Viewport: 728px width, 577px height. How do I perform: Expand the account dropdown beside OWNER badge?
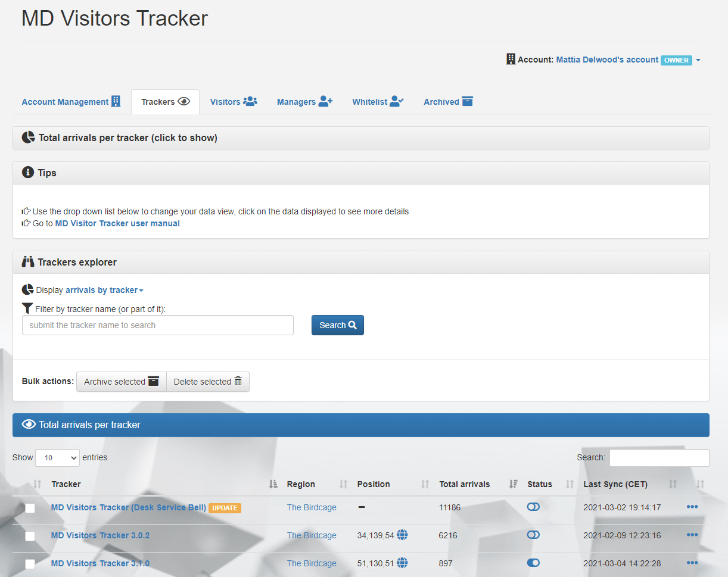click(x=698, y=60)
